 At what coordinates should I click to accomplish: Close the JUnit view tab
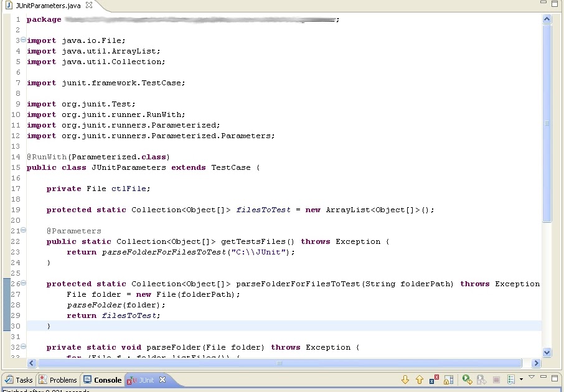[x=161, y=380]
